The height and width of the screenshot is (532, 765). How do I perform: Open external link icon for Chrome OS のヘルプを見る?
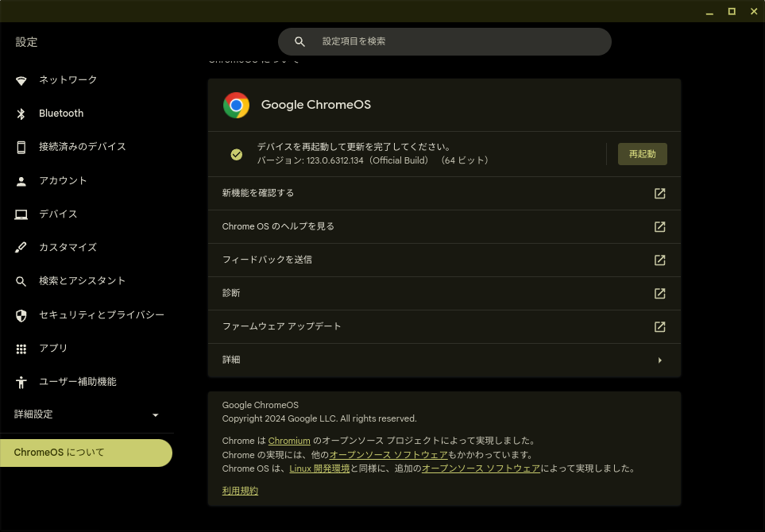point(659,227)
